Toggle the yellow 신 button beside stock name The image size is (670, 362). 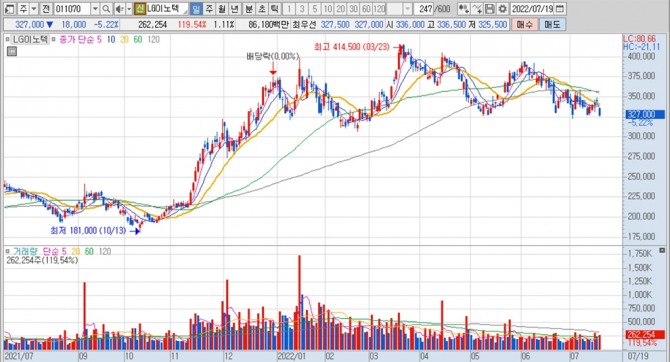click(139, 9)
